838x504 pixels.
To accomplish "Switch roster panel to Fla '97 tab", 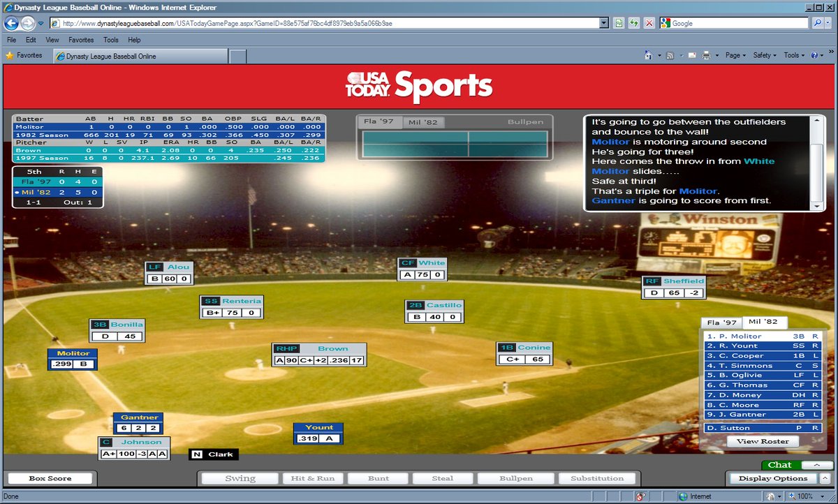I will 721,323.
